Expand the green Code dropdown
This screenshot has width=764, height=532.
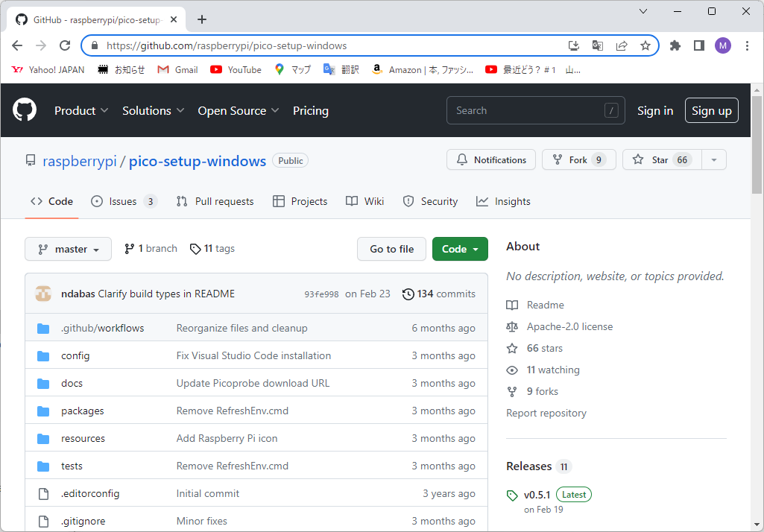[x=460, y=249]
